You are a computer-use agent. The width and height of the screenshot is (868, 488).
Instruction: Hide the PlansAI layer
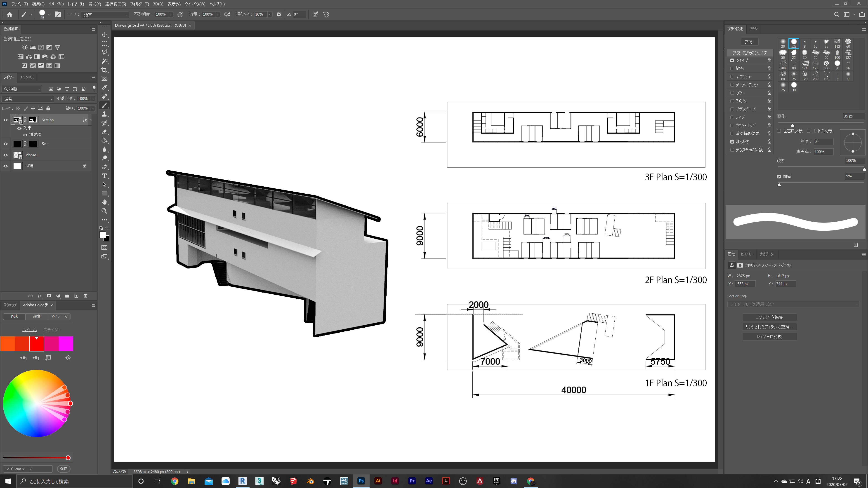[5, 155]
